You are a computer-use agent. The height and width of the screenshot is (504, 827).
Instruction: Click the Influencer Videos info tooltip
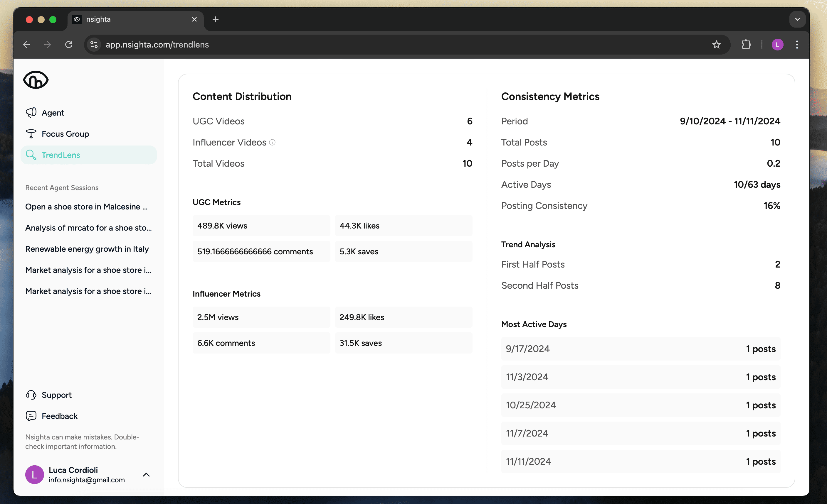[x=272, y=142]
